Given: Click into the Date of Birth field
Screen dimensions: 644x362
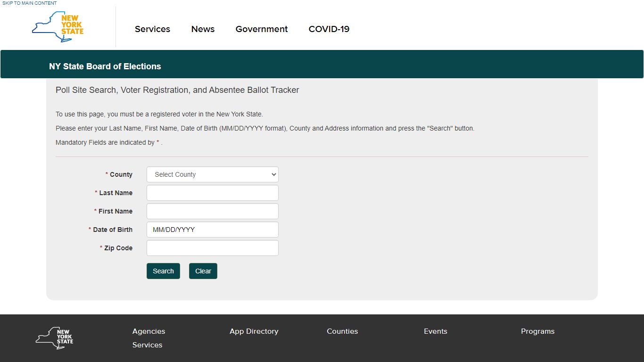Looking at the screenshot, I should coord(213,230).
